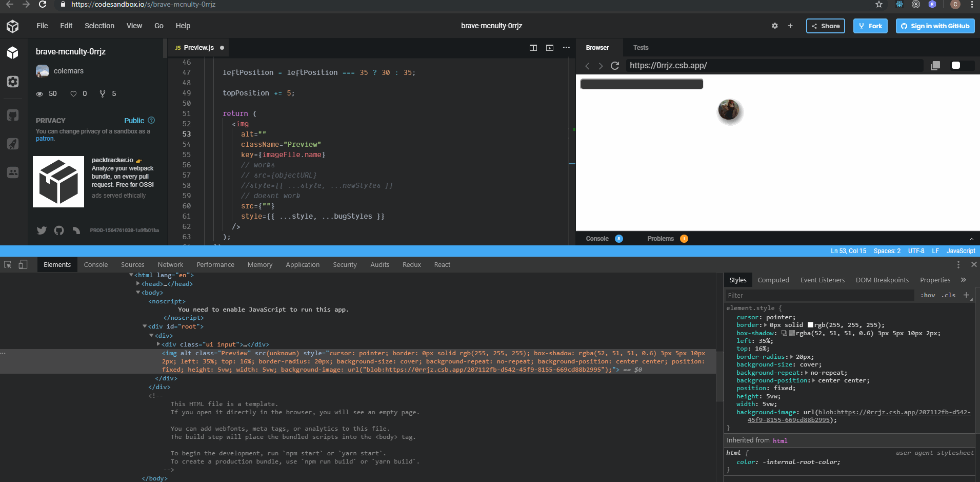Click the GitHub icon in sidebar footer
This screenshot has width=980, height=482.
[x=59, y=230]
